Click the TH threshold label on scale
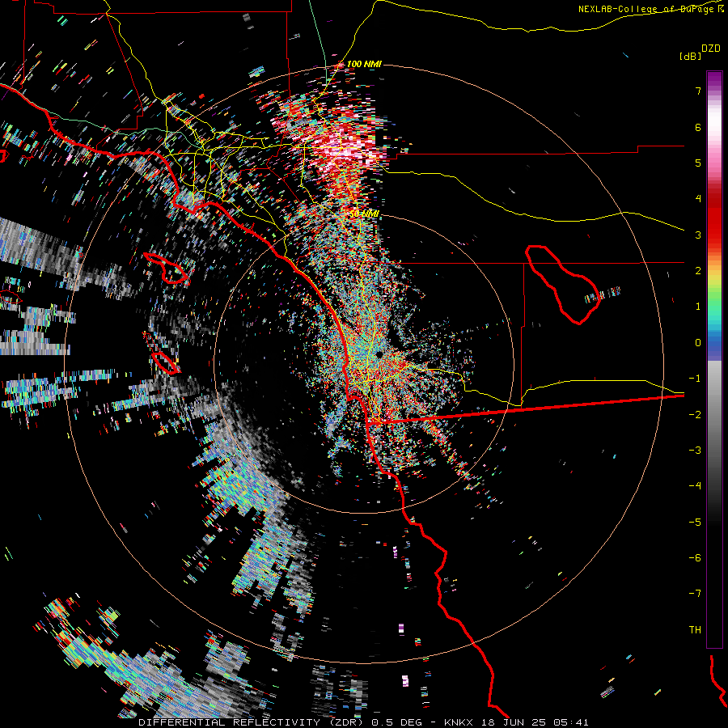The height and width of the screenshot is (728, 728). click(695, 630)
